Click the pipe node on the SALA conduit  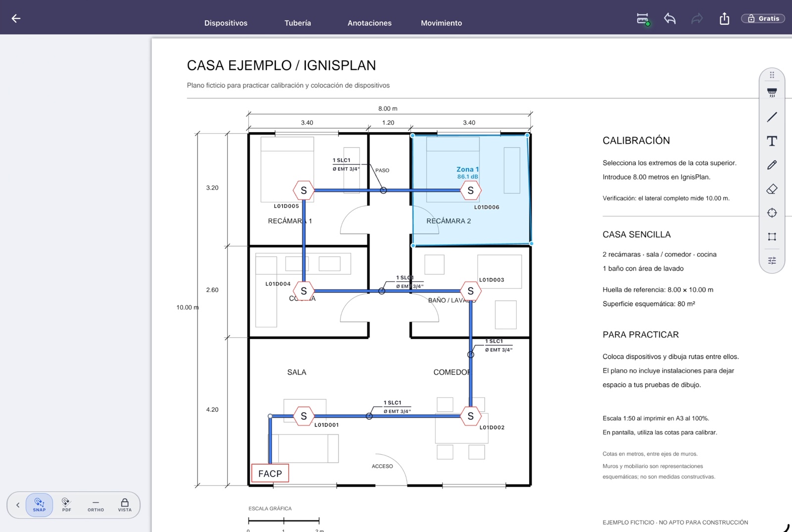click(x=369, y=416)
